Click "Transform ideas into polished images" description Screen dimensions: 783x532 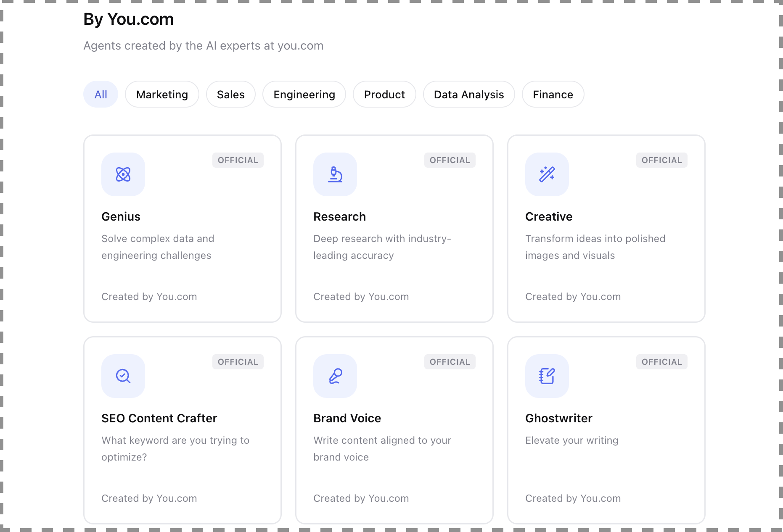pyautogui.click(x=595, y=247)
